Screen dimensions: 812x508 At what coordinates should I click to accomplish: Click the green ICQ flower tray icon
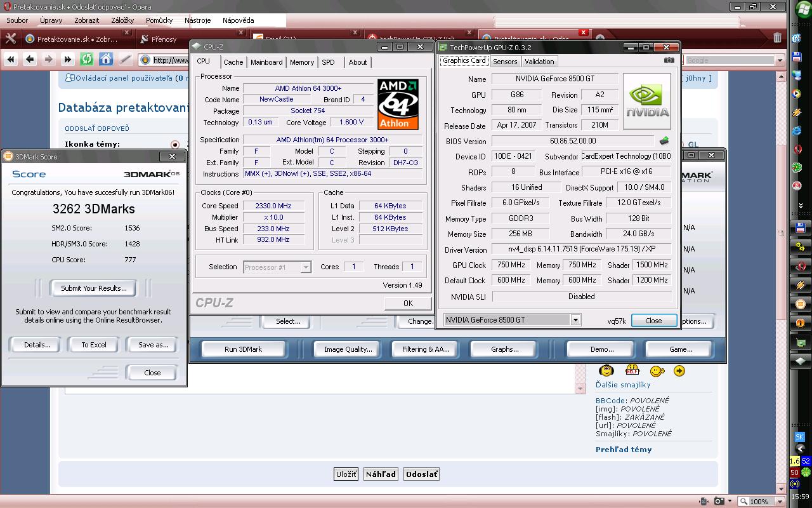point(806,472)
